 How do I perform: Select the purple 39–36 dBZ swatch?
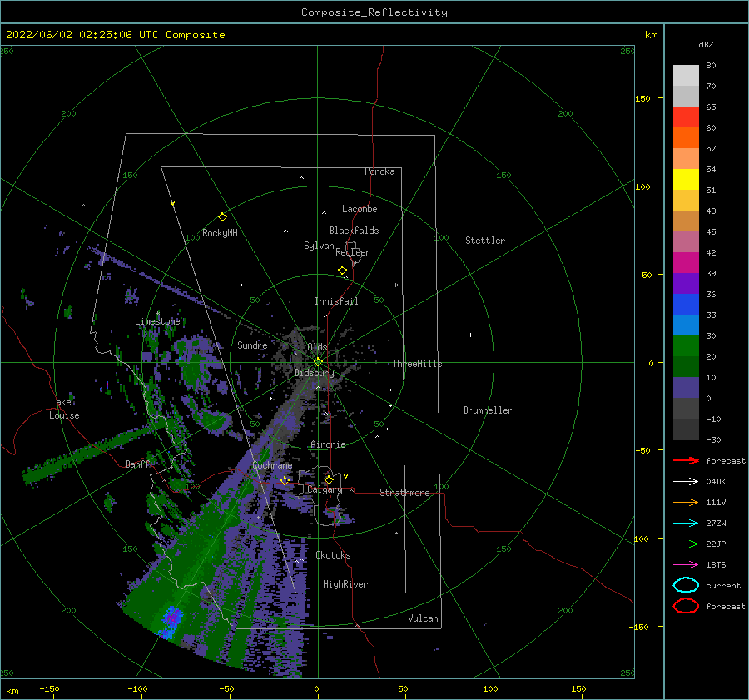coord(686,284)
